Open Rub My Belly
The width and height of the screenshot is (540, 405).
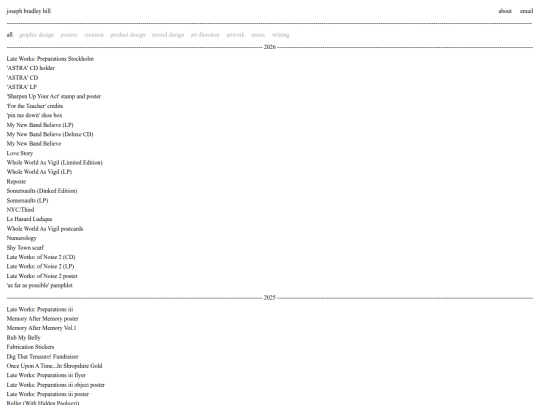coord(23,338)
